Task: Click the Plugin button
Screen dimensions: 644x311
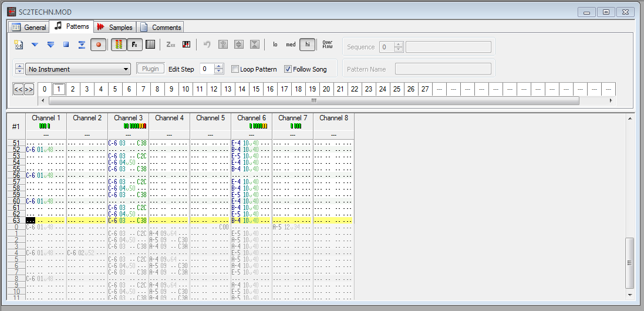Action: pyautogui.click(x=151, y=69)
